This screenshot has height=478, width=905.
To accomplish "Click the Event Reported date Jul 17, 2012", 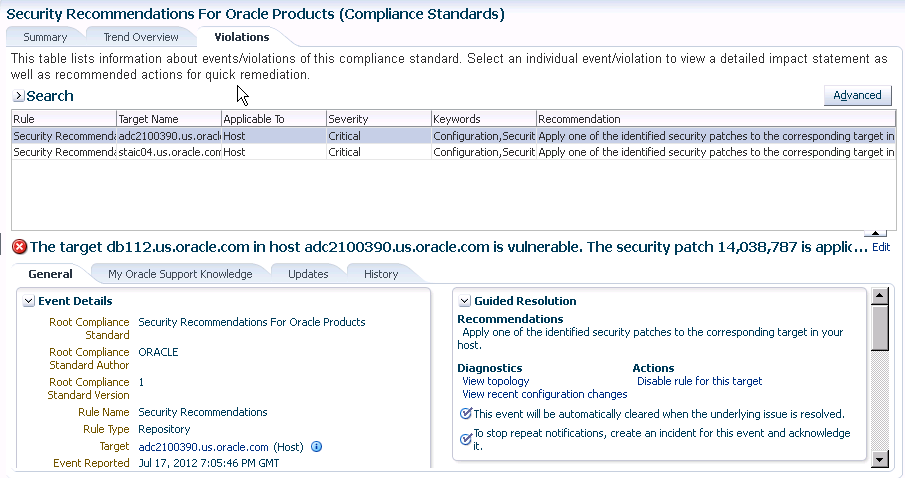I will [x=209, y=463].
